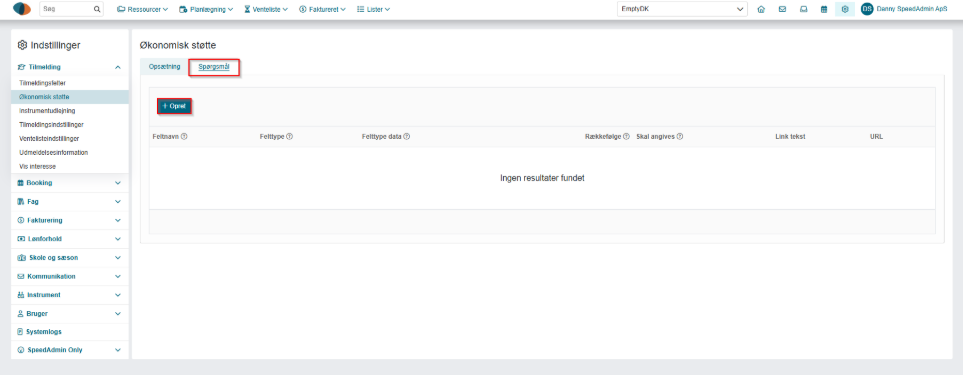This screenshot has height=375, width=963.
Task: Click help icon next to Felttype data
Action: [407, 136]
